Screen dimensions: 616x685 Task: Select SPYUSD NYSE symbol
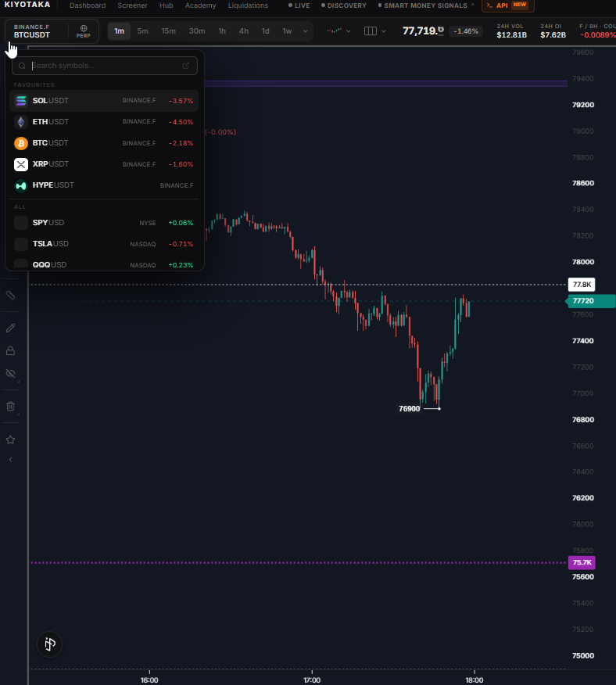[104, 223]
